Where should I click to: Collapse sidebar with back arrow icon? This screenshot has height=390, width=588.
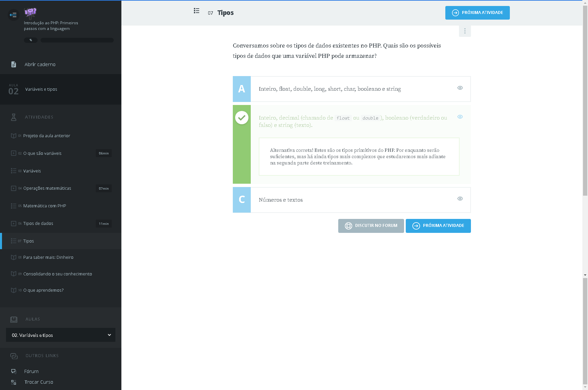(x=13, y=15)
